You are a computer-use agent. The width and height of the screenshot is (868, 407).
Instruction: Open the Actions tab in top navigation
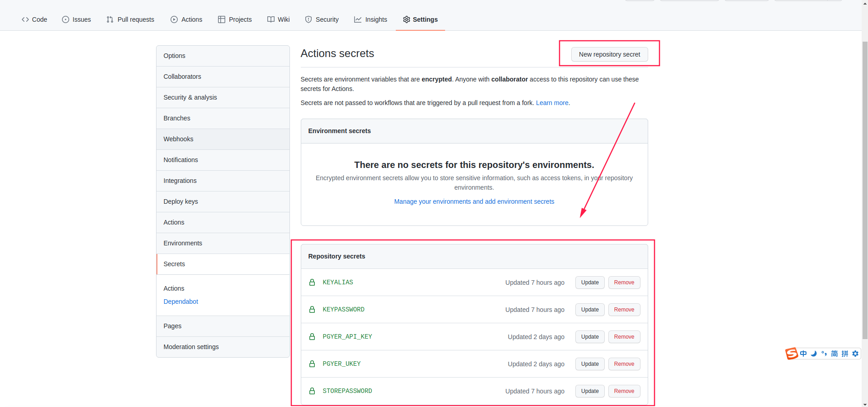coord(186,19)
